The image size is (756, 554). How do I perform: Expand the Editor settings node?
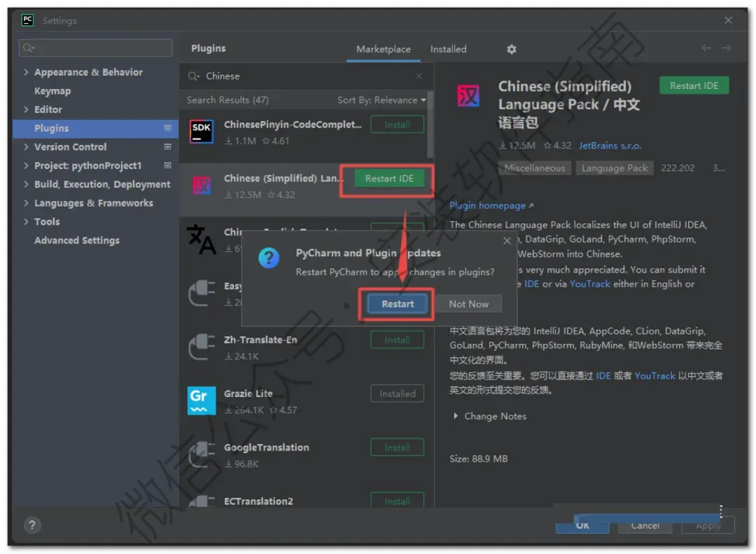[26, 109]
